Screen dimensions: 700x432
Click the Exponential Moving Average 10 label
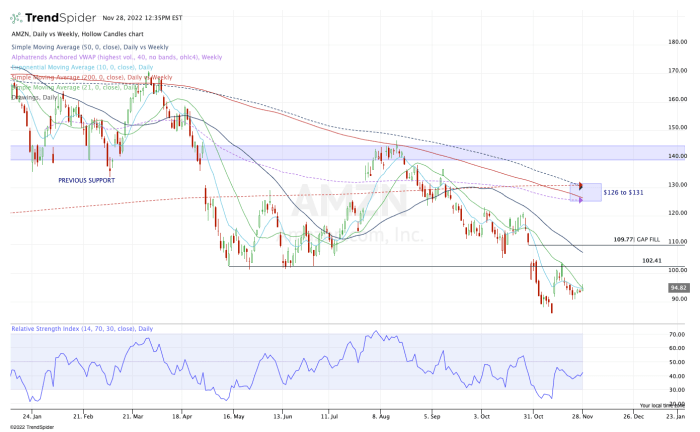coord(78,67)
